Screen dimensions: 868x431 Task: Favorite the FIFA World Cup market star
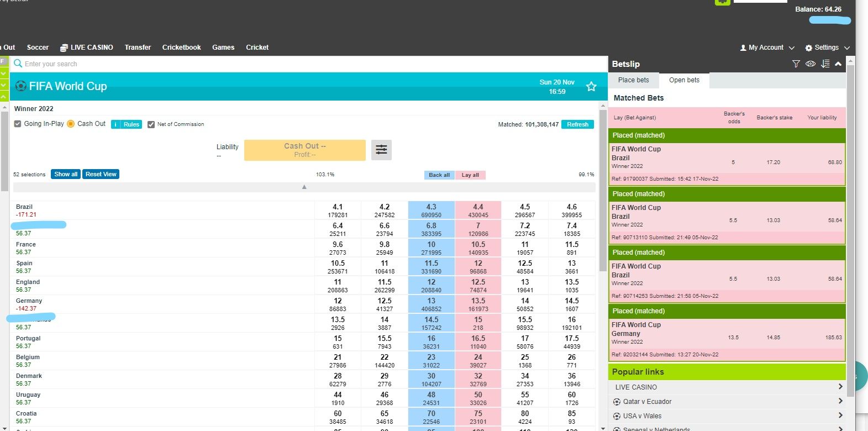point(591,87)
